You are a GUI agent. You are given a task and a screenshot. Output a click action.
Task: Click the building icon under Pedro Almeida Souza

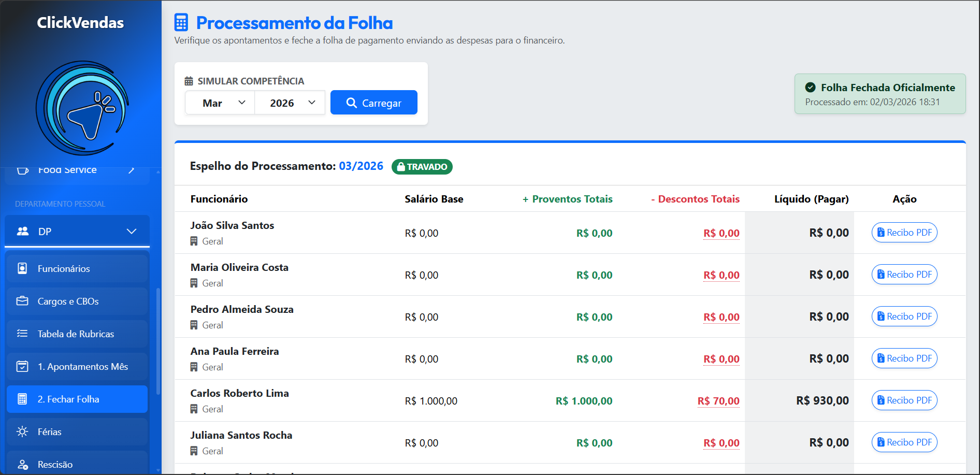(x=194, y=325)
